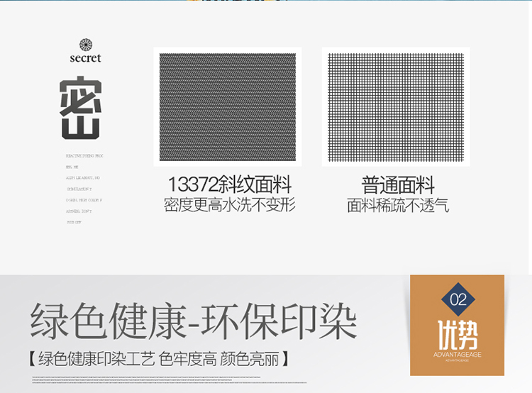Click the large ADVANTAGEAGE label
This screenshot has width=532, height=393.
(457, 353)
